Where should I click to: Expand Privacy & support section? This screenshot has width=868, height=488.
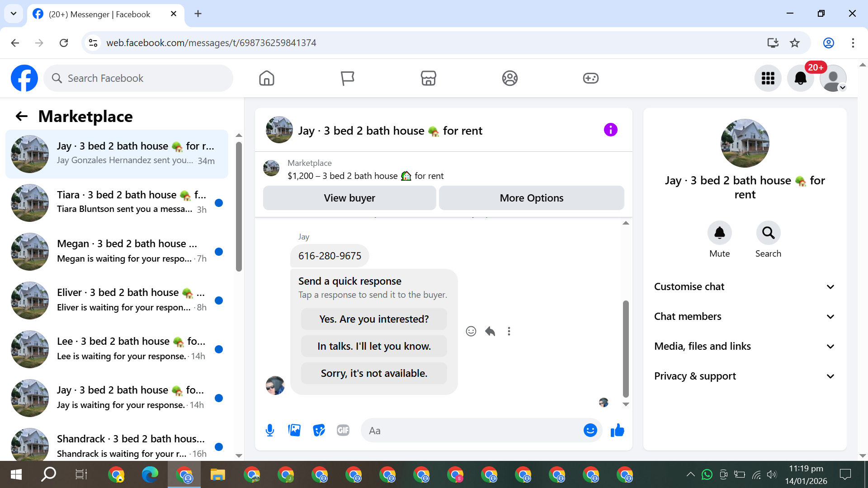pyautogui.click(x=745, y=376)
